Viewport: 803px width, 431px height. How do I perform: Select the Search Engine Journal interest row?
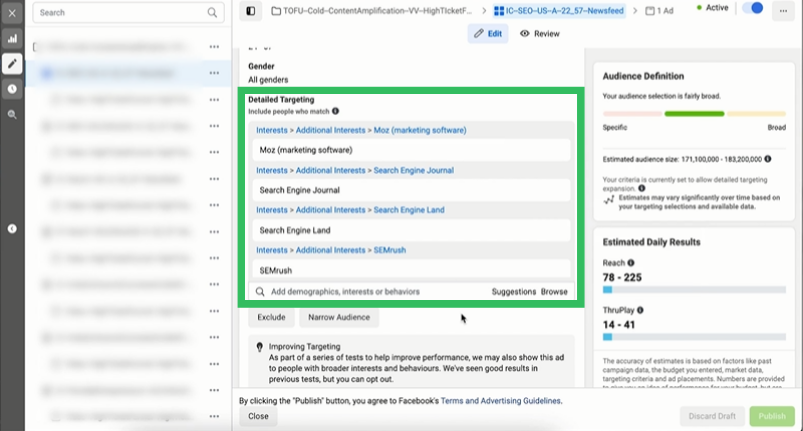(x=411, y=190)
